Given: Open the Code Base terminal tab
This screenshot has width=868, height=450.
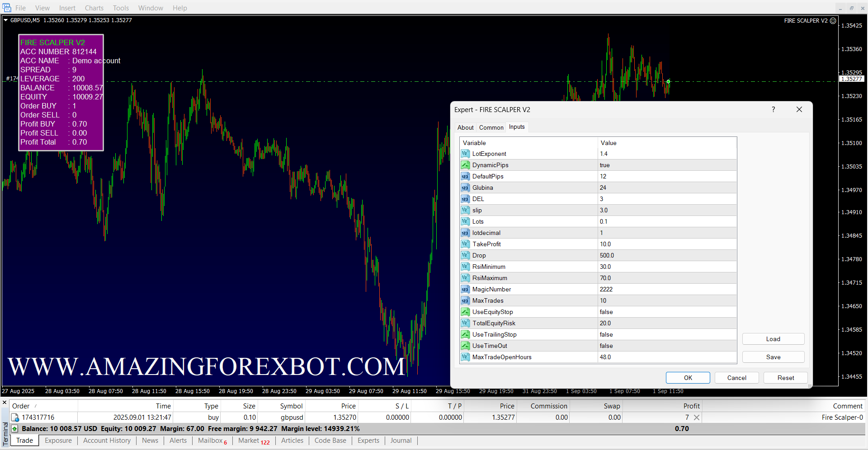Looking at the screenshot, I should click(x=330, y=441).
